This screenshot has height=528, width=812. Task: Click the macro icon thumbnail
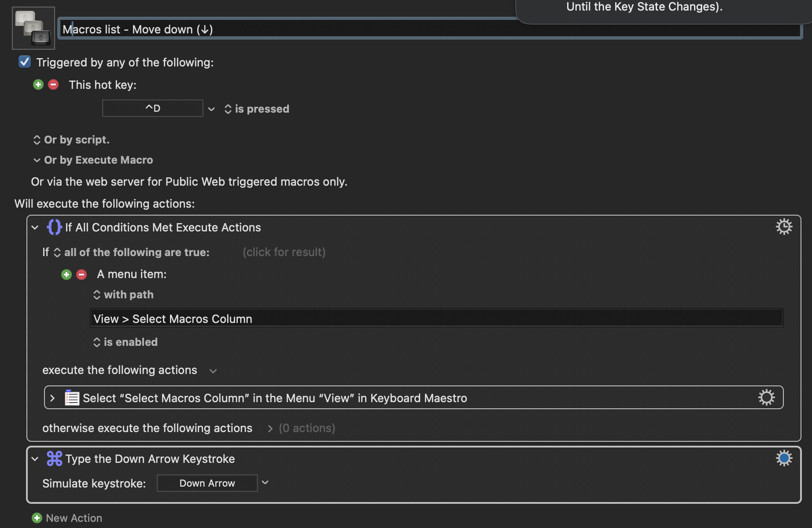pyautogui.click(x=33, y=28)
